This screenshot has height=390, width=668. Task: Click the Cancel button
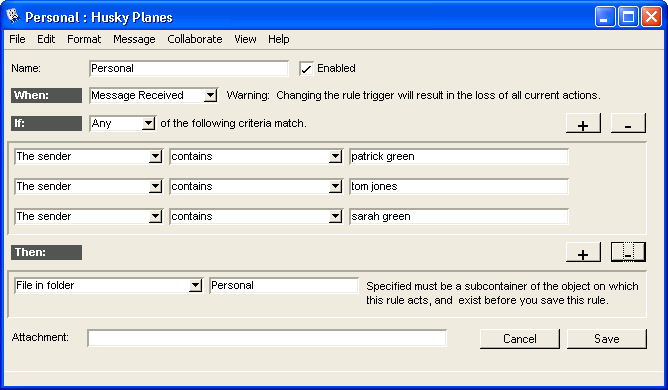520,339
